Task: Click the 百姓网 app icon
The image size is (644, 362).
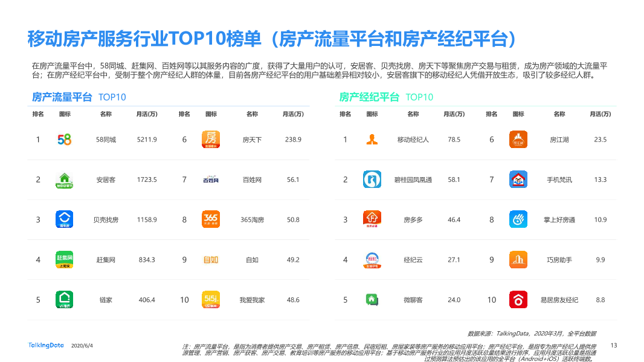Action: (x=210, y=179)
